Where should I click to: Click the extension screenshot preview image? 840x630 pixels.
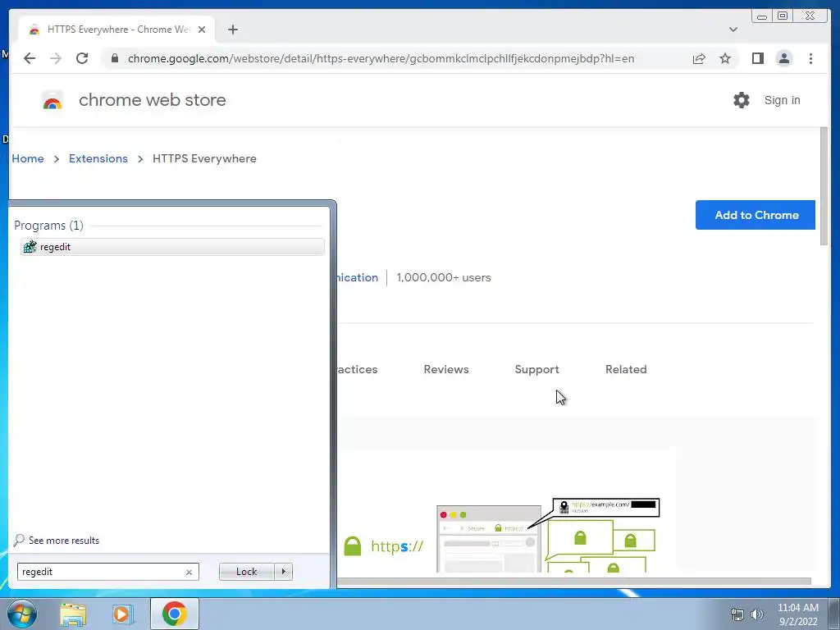[x=506, y=512]
